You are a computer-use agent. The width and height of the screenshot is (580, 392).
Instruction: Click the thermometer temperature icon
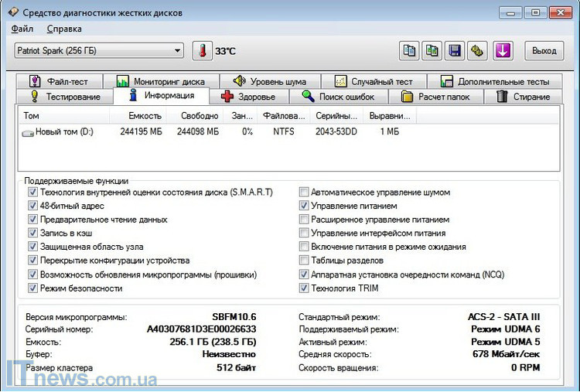click(x=202, y=51)
